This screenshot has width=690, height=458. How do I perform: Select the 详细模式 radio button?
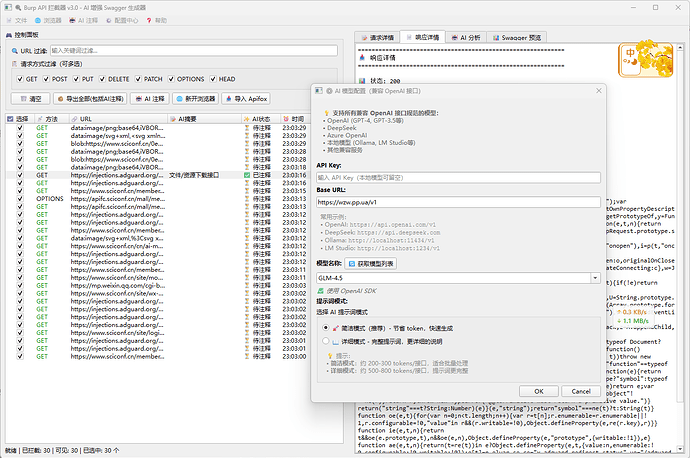point(326,341)
